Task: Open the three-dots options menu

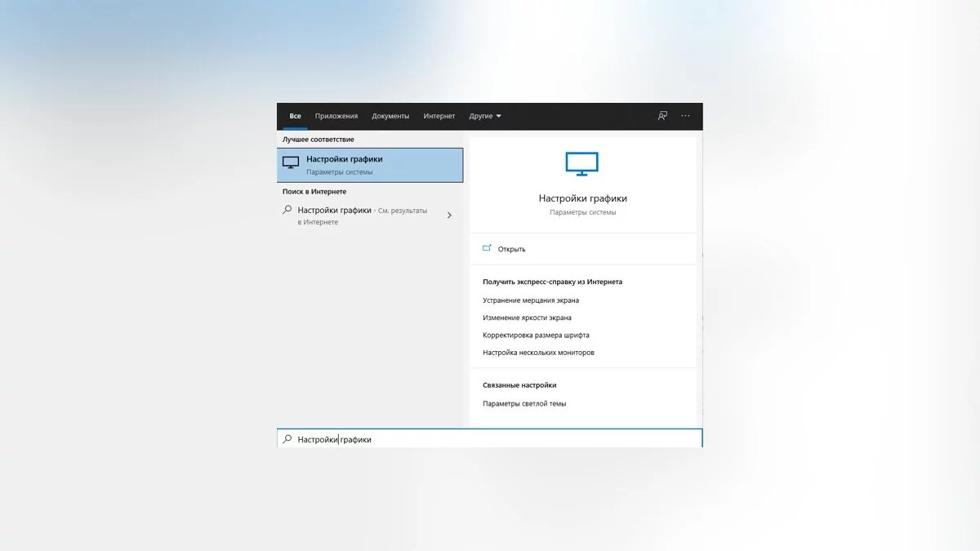Action: click(x=685, y=116)
